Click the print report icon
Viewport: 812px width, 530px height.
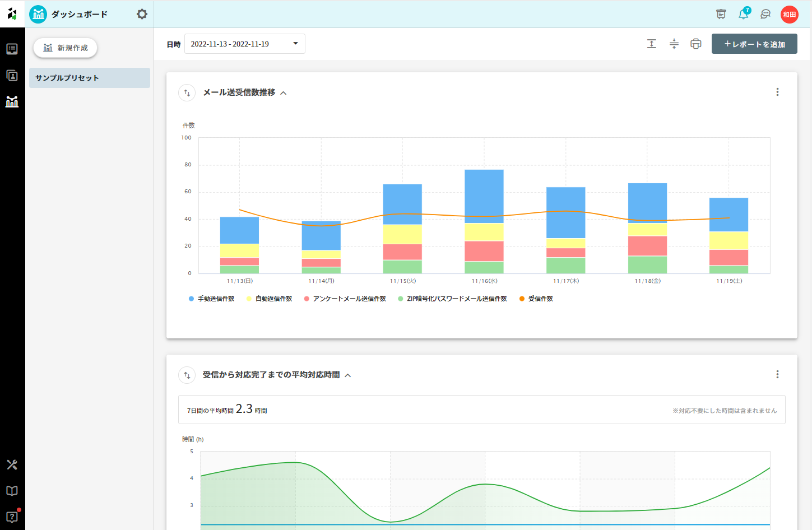point(696,44)
